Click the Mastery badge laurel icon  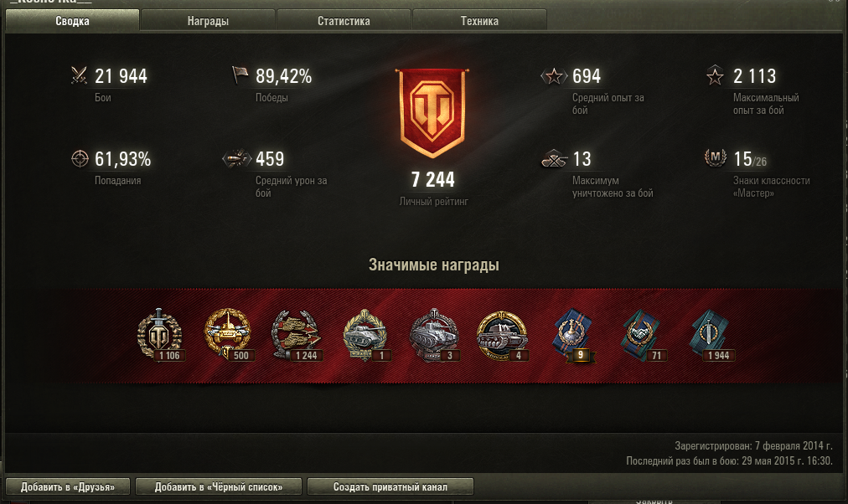(715, 157)
